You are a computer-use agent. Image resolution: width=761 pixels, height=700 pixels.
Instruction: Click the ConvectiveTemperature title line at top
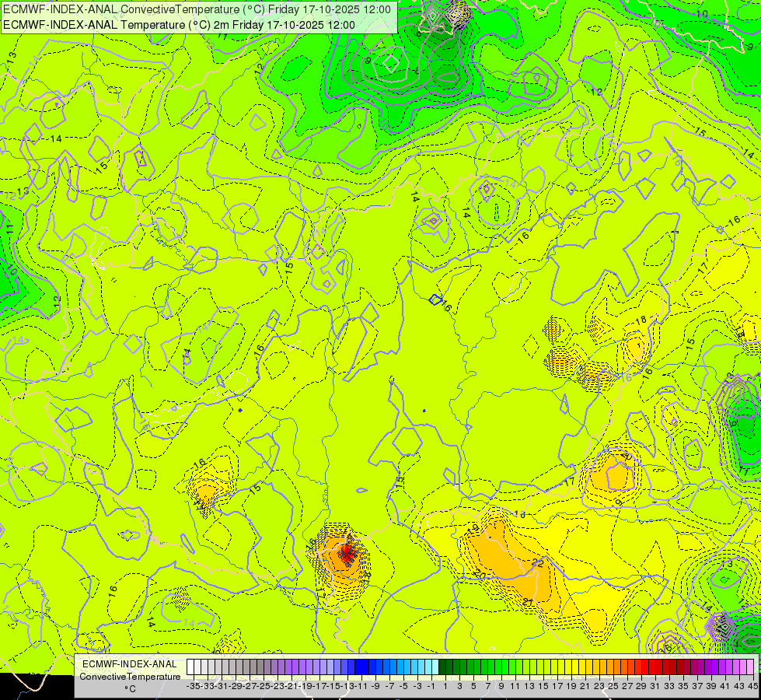[x=197, y=9]
